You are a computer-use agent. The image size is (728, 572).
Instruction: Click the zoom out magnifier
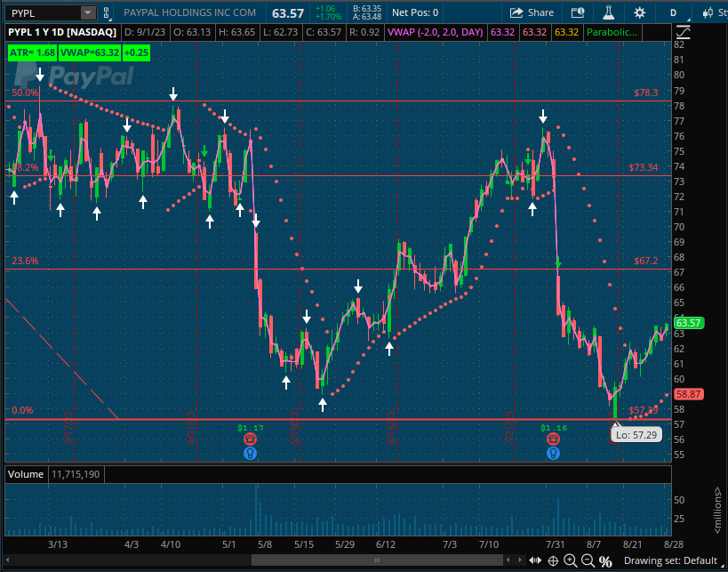click(x=588, y=560)
